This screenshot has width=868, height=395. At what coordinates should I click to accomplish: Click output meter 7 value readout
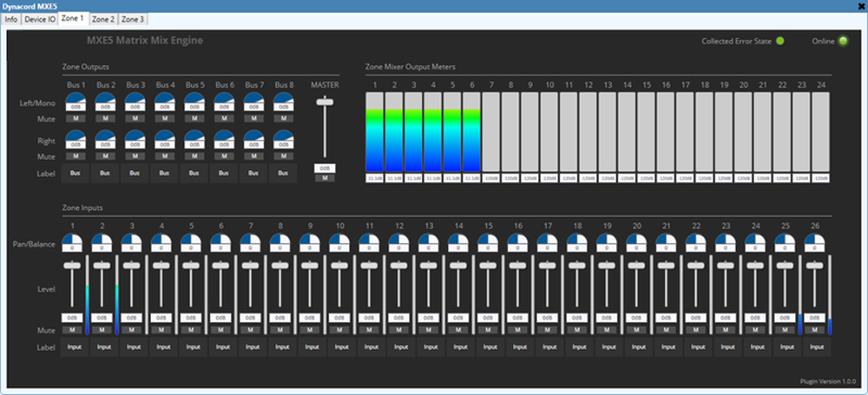491,178
